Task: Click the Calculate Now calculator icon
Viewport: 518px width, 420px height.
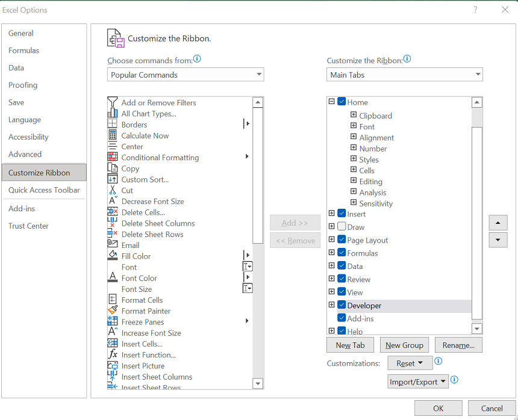Action: [x=112, y=135]
